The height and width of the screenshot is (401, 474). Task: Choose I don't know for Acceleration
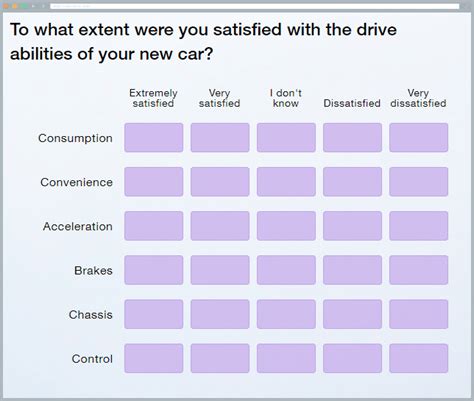coord(286,226)
